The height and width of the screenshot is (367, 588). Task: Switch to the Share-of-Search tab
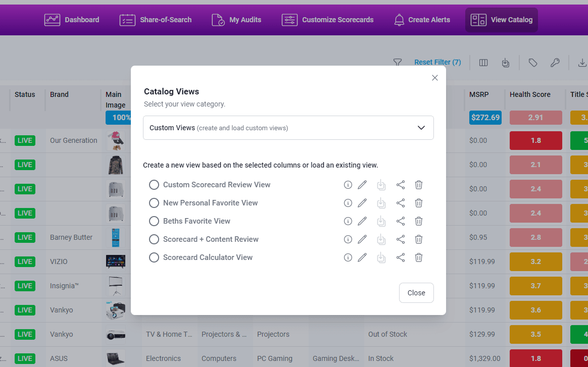[x=156, y=20]
